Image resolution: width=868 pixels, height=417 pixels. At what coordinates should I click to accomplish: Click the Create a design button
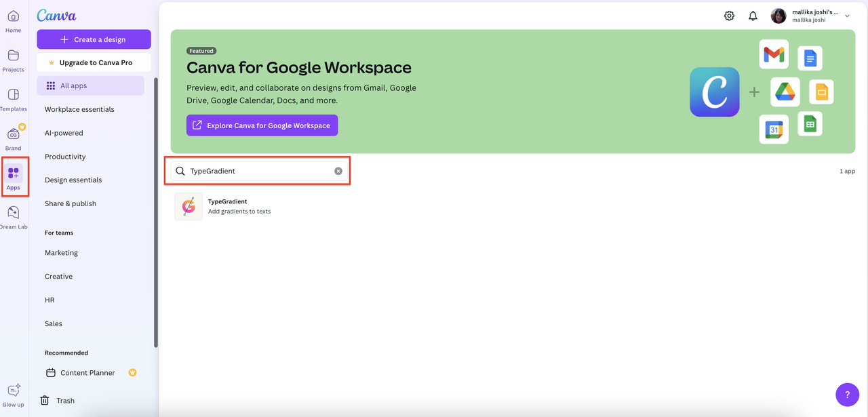point(94,39)
